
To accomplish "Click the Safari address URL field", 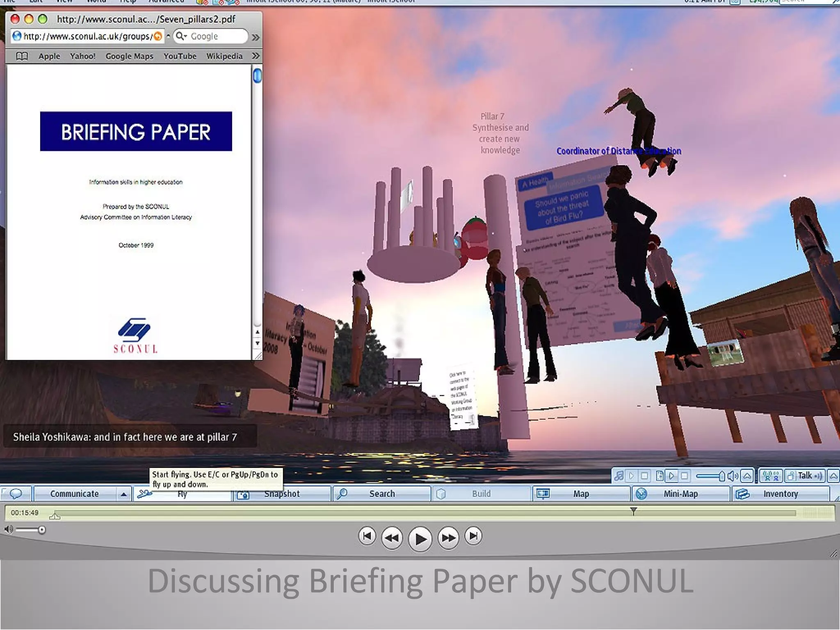I will tap(88, 37).
